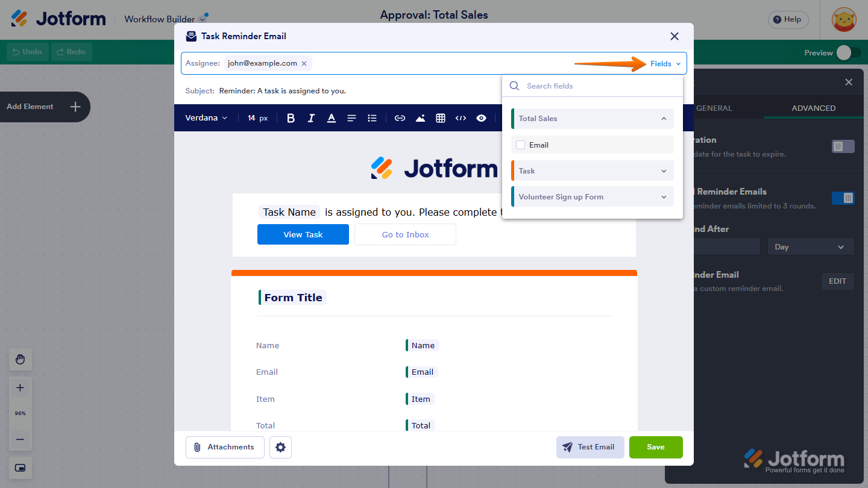Click the Redo button

71,52
